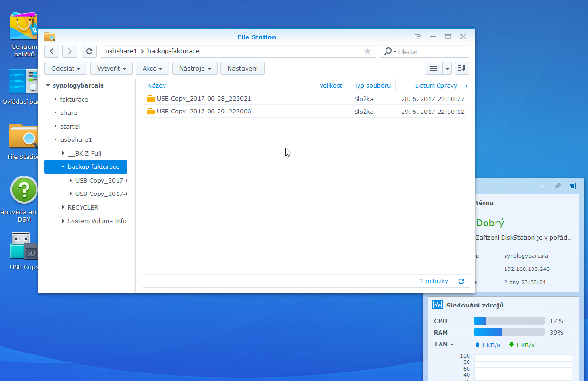Select USB Copy_2017-06-28_223021 row name
The width and height of the screenshot is (588, 381).
coord(204,99)
